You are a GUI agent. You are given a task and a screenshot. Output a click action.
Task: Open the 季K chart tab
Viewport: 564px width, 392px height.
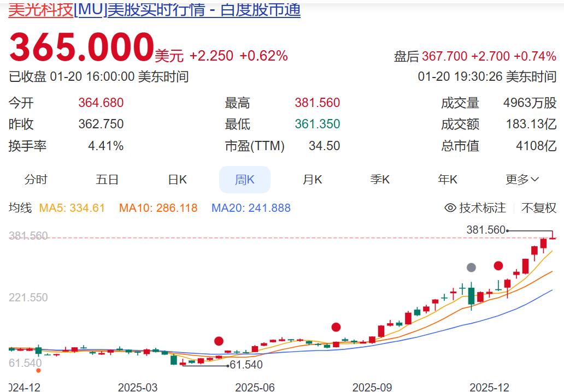pos(380,179)
